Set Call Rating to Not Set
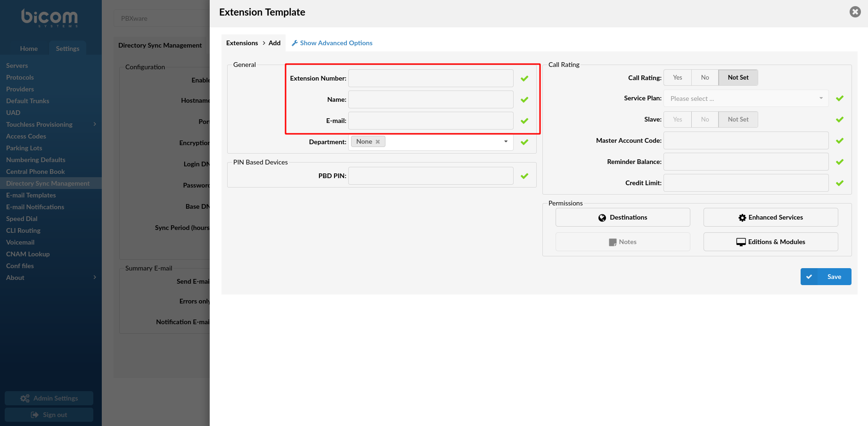The width and height of the screenshot is (868, 426). 738,78
